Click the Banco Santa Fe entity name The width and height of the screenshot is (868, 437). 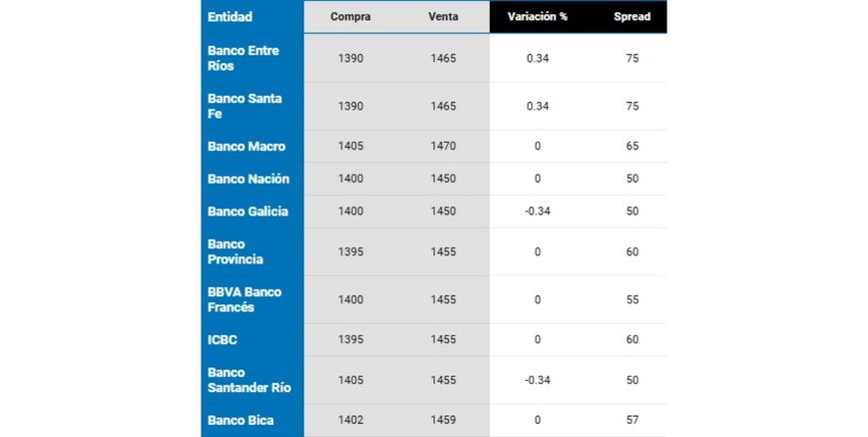(x=244, y=106)
